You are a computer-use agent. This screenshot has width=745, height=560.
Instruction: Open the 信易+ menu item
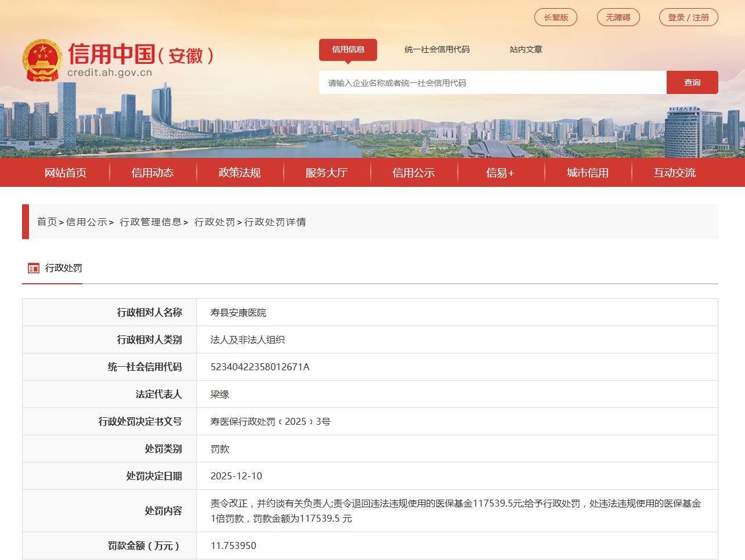500,172
